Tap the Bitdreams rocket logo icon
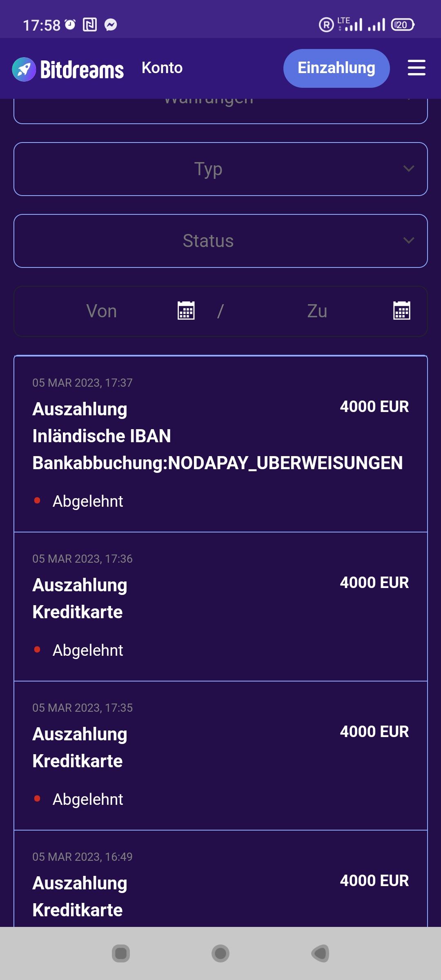The image size is (441, 980). click(x=24, y=69)
